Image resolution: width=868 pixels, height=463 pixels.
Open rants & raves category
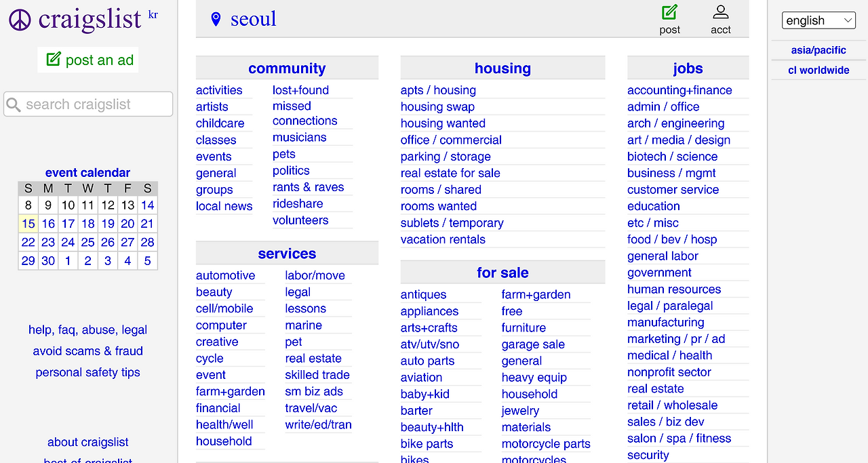pyautogui.click(x=308, y=187)
